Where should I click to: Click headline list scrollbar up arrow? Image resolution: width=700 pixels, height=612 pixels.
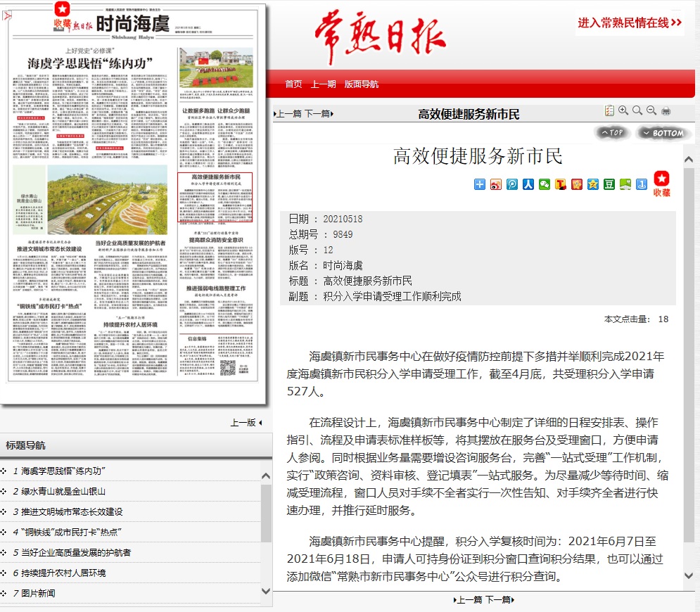coord(266,476)
